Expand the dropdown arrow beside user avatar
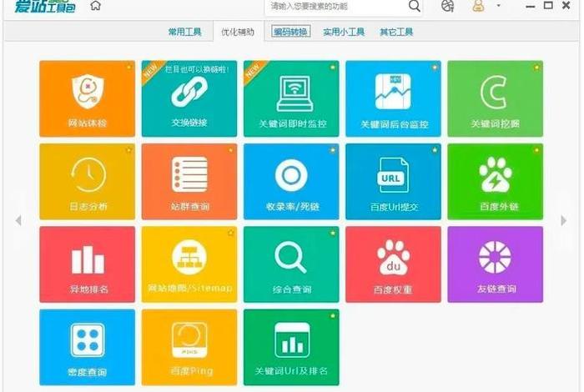The image size is (584, 392). point(498,6)
